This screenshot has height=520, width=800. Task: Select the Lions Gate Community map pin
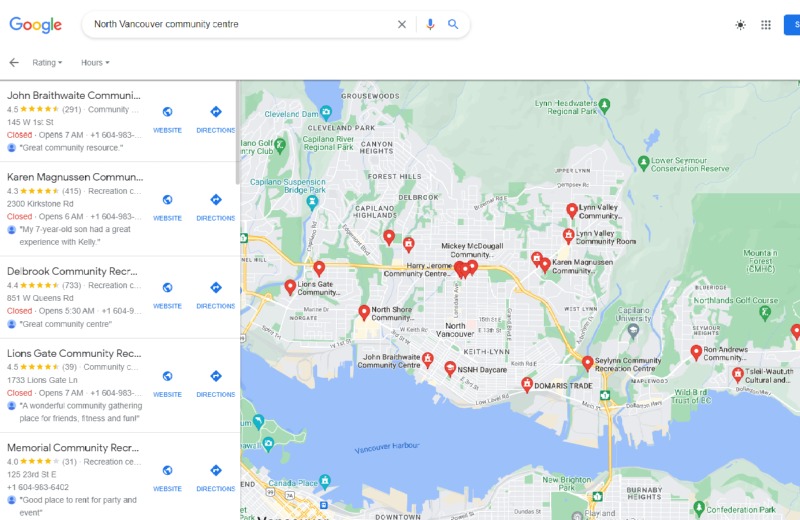pyautogui.click(x=290, y=287)
